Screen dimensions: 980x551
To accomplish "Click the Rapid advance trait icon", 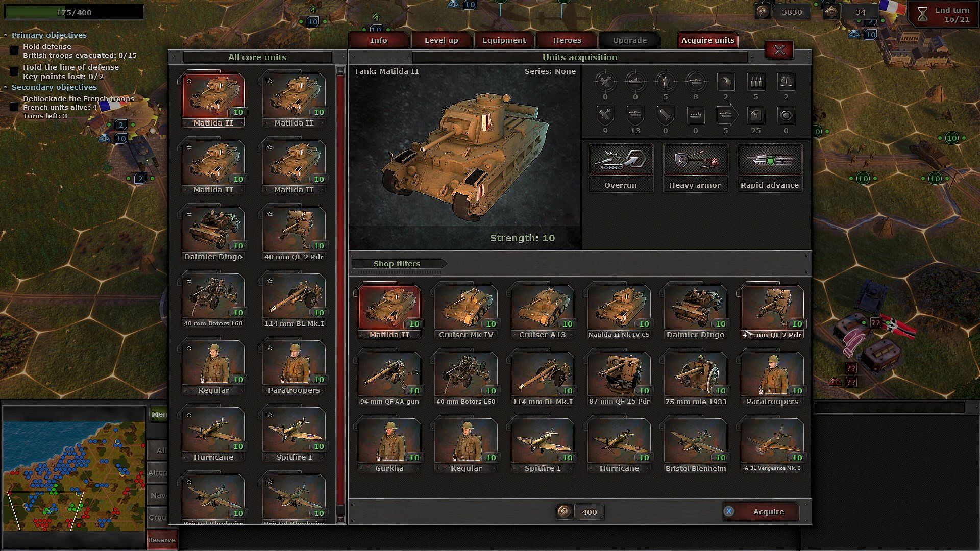I will [x=769, y=161].
